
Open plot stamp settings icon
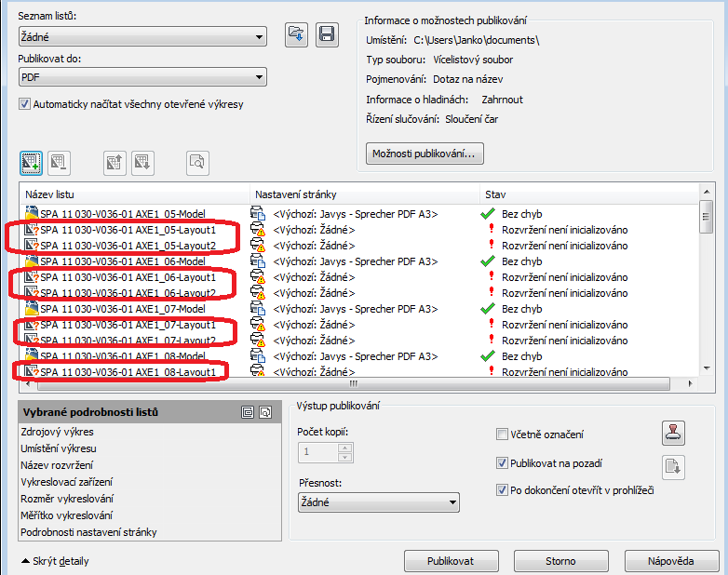[x=674, y=433]
